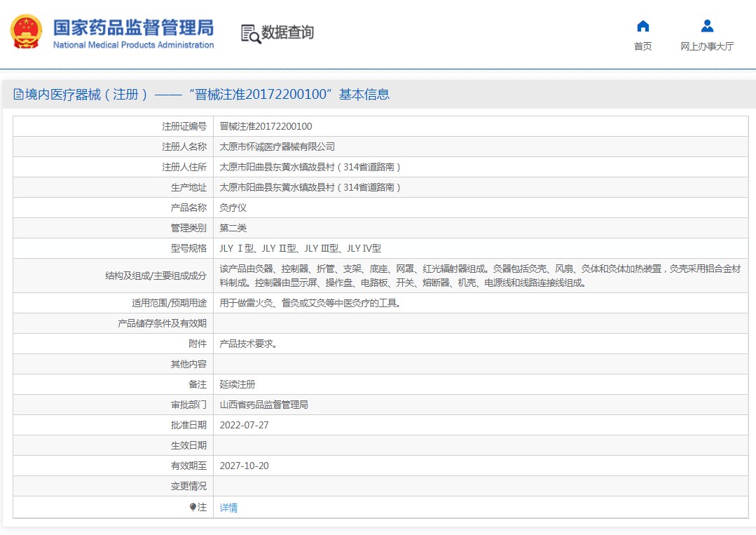
Task: Click 国家药品监督管理局 title
Action: coord(133,27)
